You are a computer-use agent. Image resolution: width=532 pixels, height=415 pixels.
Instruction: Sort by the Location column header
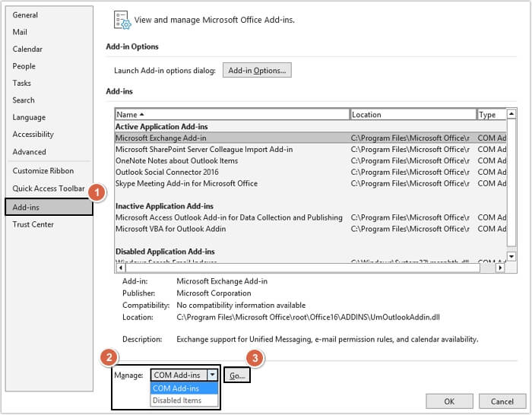pos(413,115)
